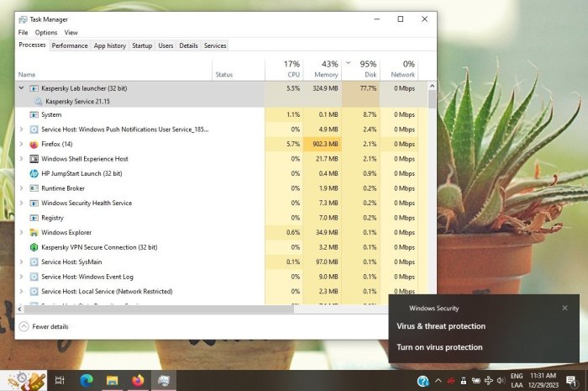Expand Service Host: Windows Event Log row
Viewport: 588px width, 391px height.
coord(21,277)
